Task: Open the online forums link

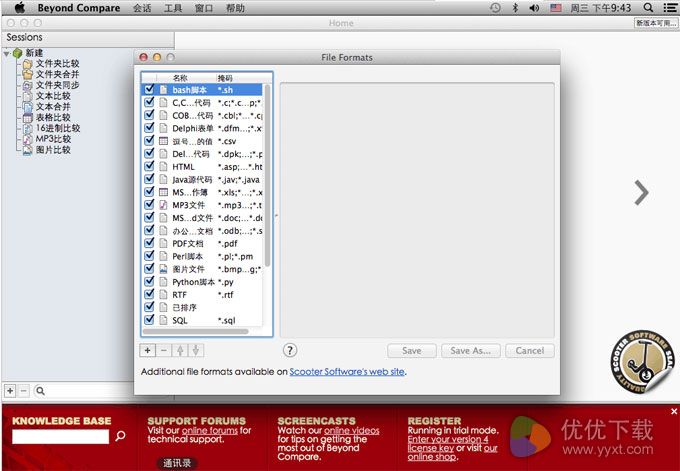Action: [210, 431]
